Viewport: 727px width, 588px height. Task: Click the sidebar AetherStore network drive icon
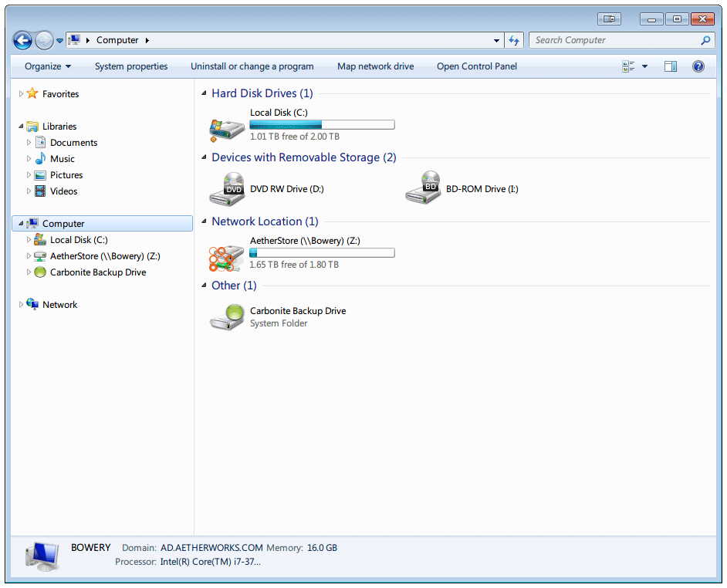(40, 256)
